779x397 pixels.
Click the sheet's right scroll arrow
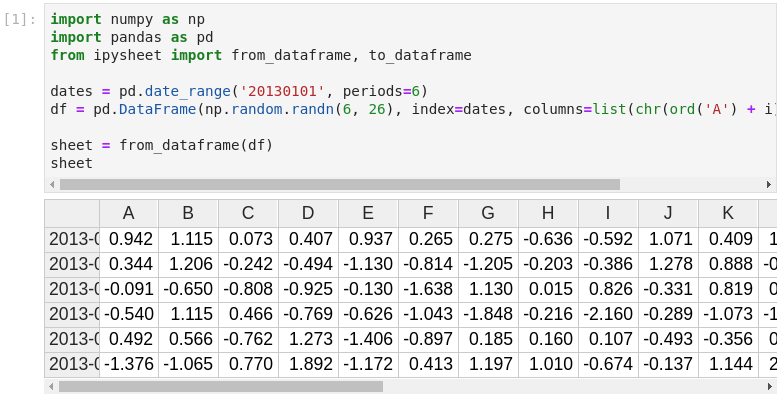pyautogui.click(x=769, y=387)
